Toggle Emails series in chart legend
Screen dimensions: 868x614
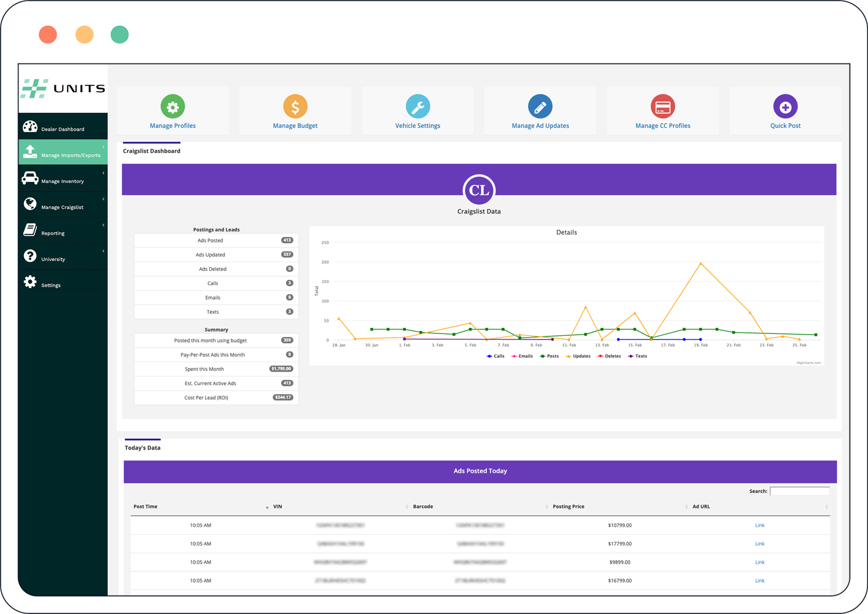click(522, 356)
